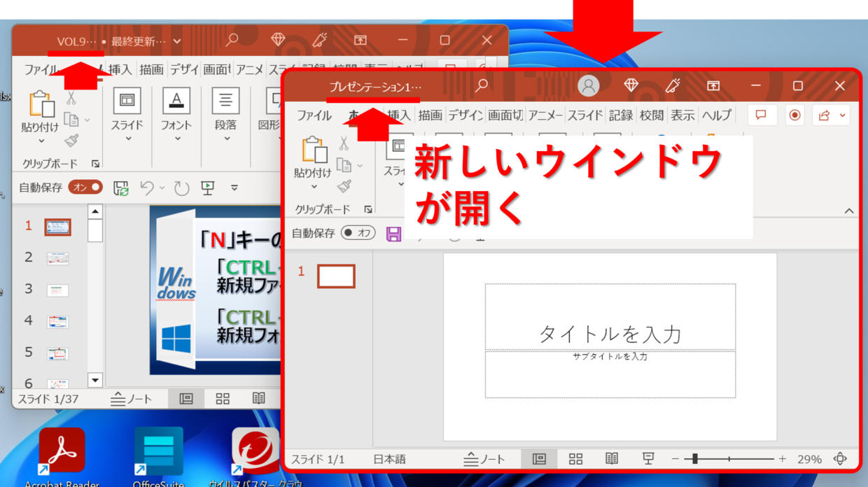Screen dimensions: 868x487
Task: Click the サブタイトルを入力 placeholder
Action: click(x=610, y=374)
